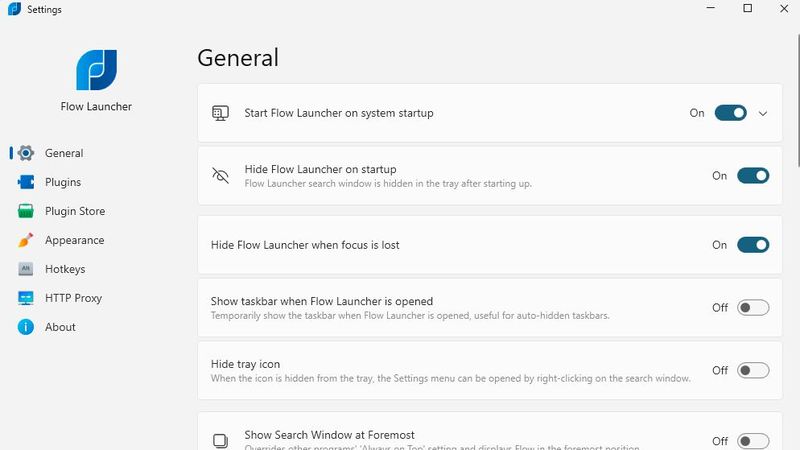Click the Plugins puzzle icon

click(26, 182)
